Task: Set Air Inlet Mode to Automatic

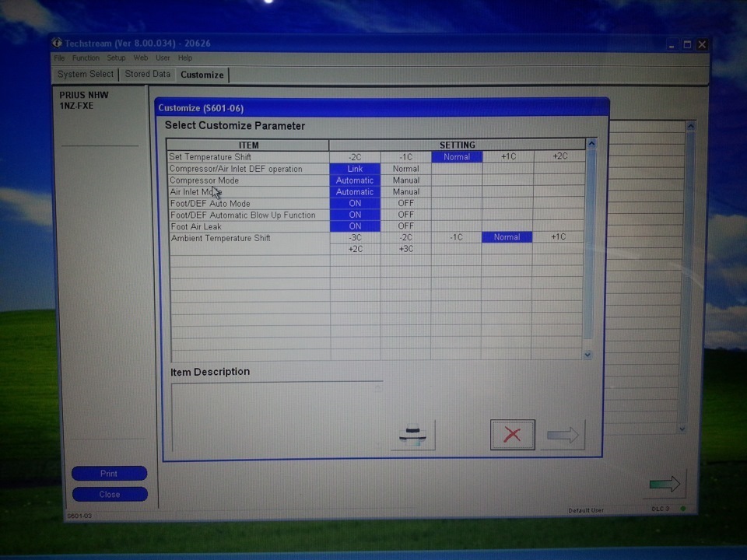Action: [x=355, y=191]
